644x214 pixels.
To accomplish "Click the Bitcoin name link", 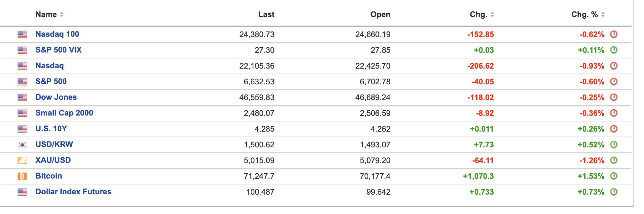I will (x=49, y=176).
